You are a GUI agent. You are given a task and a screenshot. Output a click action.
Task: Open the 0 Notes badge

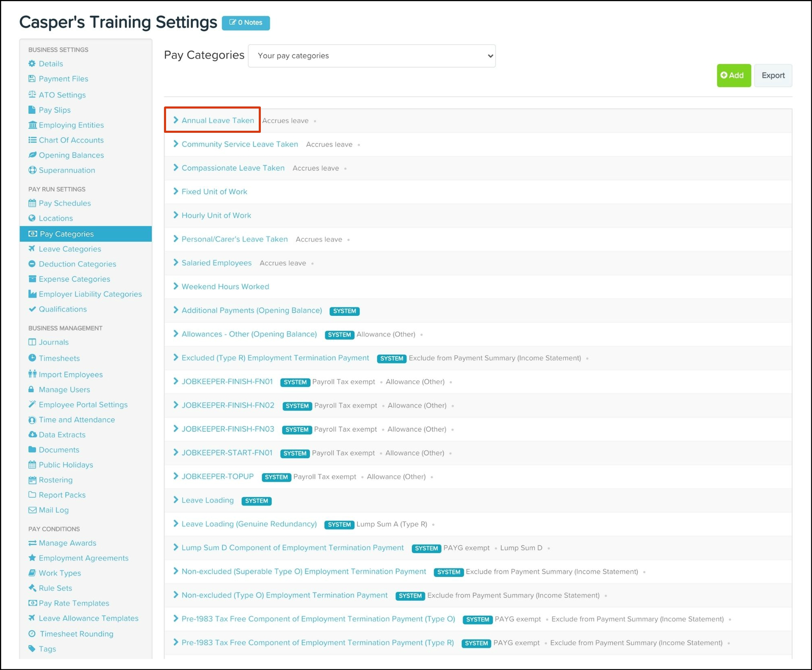tap(246, 23)
